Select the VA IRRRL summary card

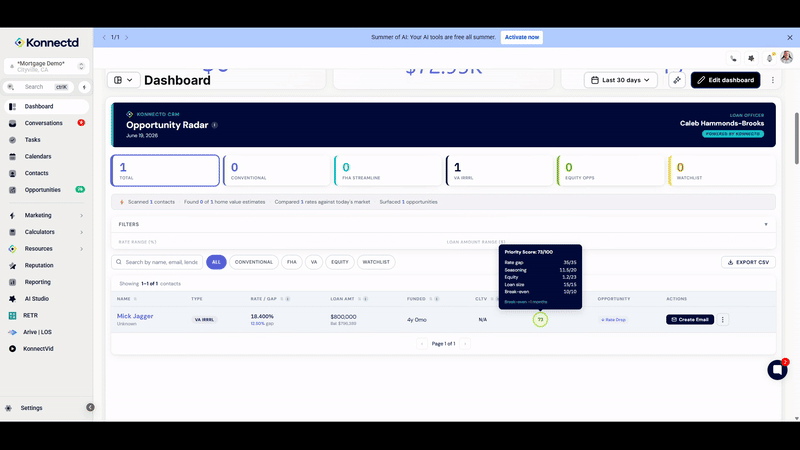pos(499,170)
